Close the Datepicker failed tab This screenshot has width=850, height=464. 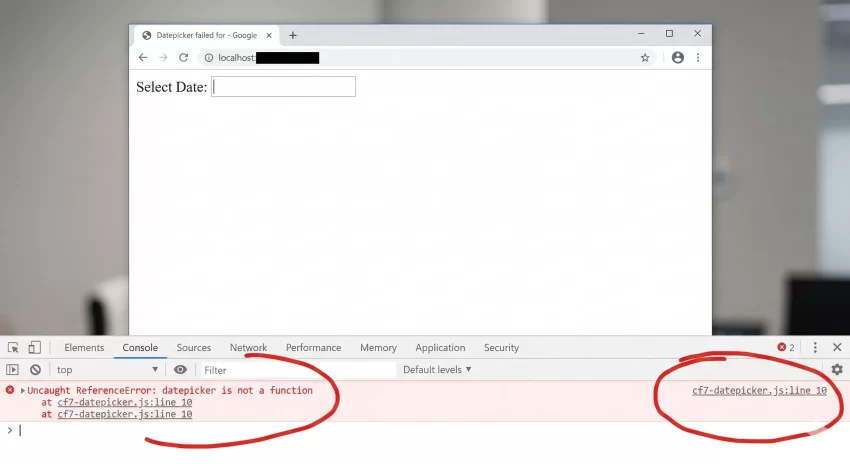pos(269,35)
